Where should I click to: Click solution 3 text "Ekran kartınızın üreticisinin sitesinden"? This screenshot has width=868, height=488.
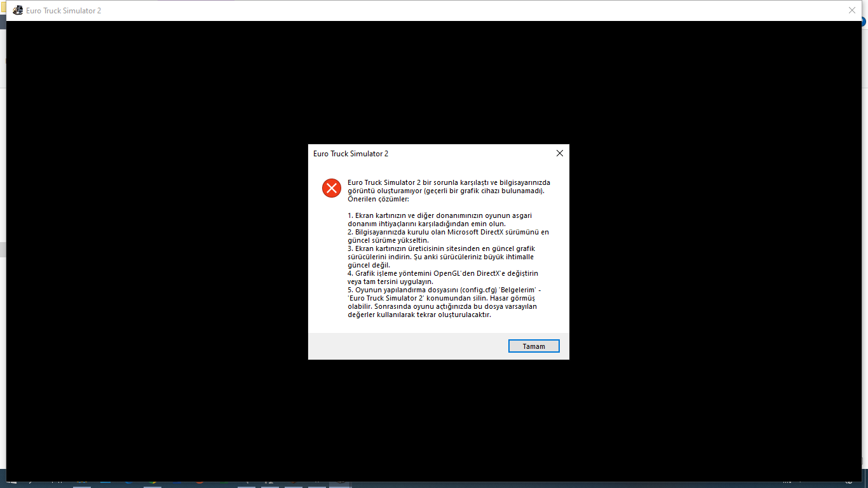point(441,257)
